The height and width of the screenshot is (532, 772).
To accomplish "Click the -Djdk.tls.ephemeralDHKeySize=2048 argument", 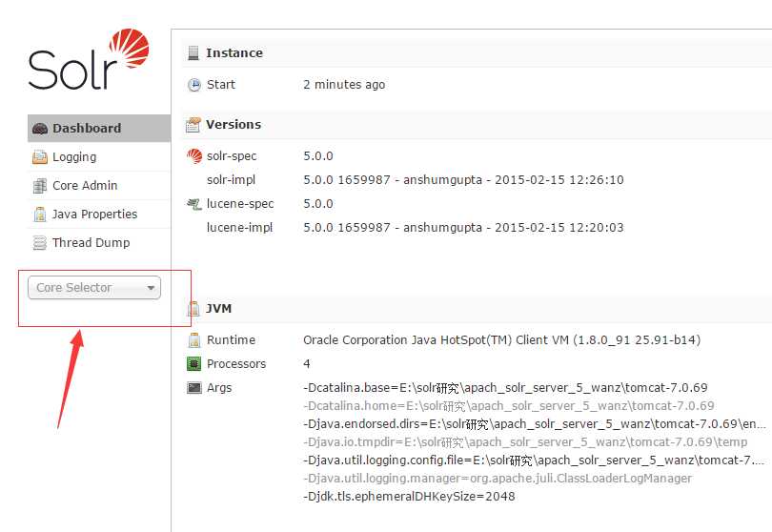I will (x=409, y=497).
